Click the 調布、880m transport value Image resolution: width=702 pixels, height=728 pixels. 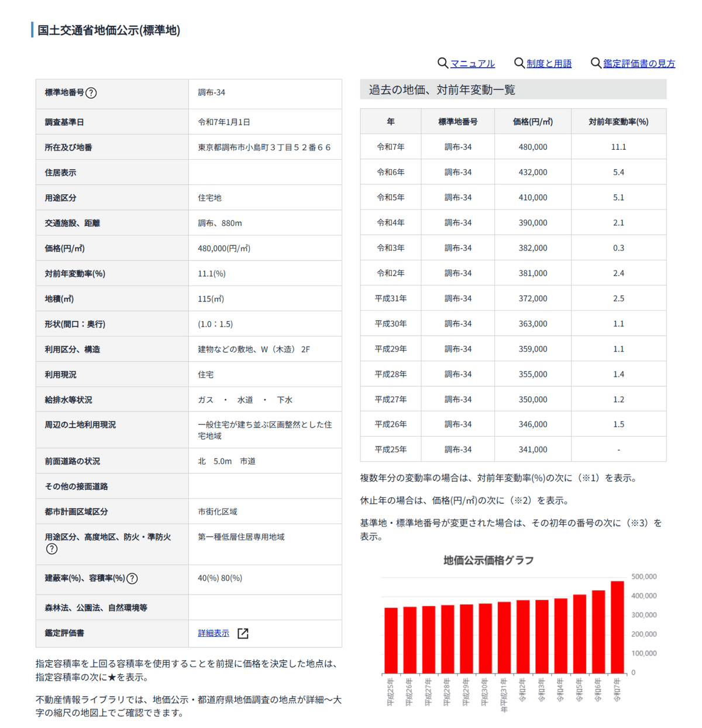tap(220, 223)
